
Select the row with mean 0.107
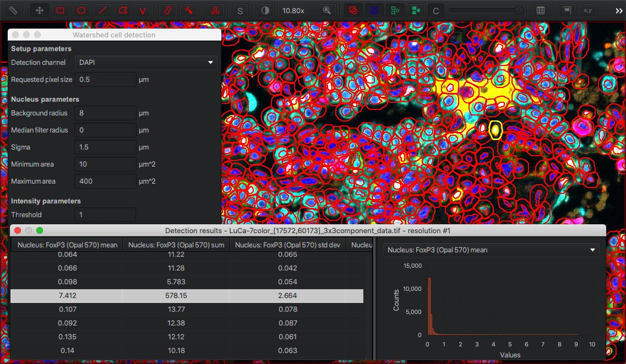[x=187, y=309]
